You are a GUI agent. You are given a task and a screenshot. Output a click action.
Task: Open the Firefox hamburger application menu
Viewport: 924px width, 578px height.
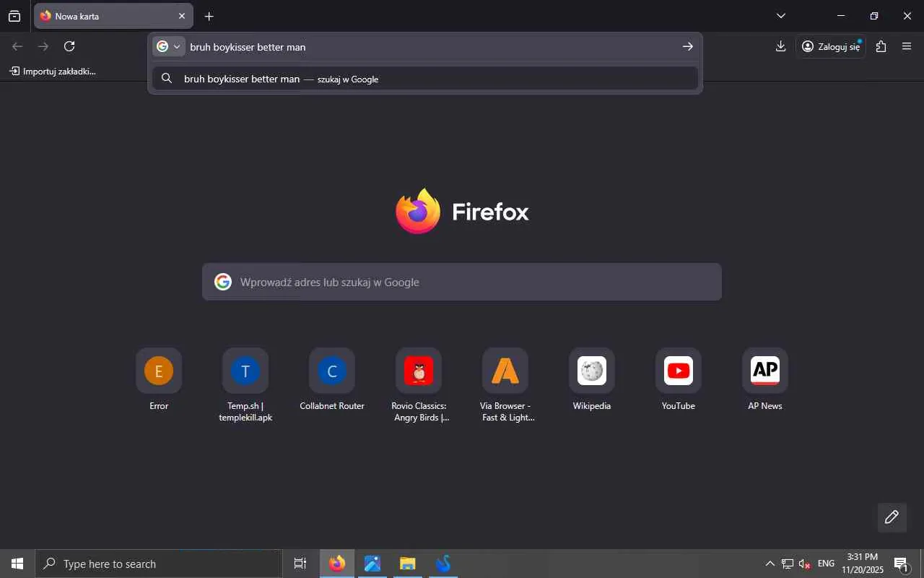907,46
